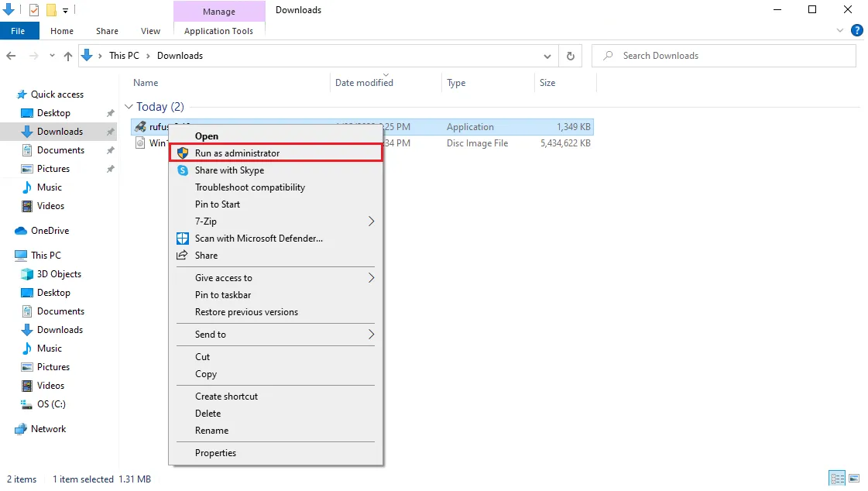The height and width of the screenshot is (491, 868).
Task: Click the Search Downloads field
Action: pyautogui.click(x=723, y=56)
